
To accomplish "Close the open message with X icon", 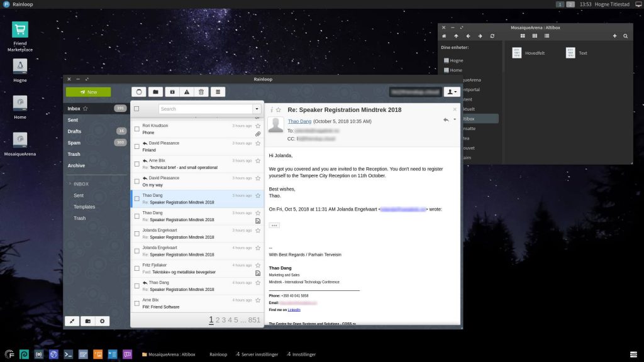I will (455, 109).
